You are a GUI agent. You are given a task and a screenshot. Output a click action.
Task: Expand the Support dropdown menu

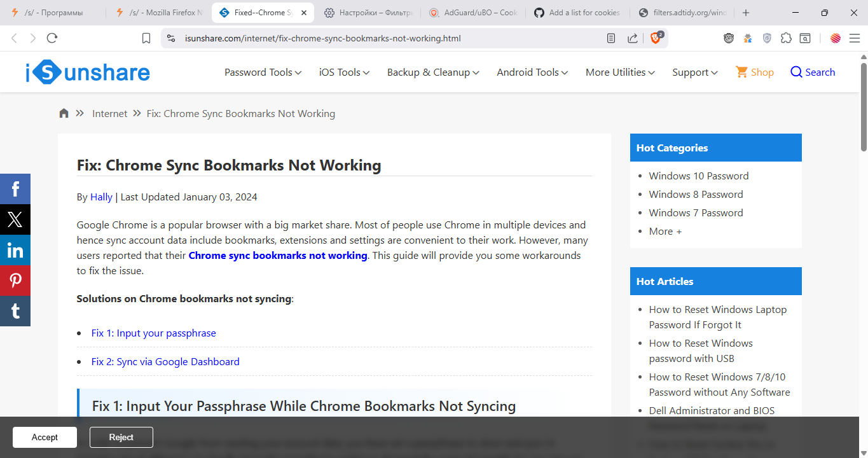click(x=695, y=73)
